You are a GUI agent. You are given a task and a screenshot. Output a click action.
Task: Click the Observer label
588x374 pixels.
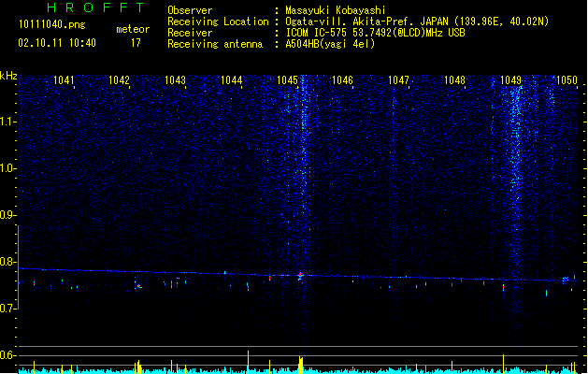190,10
